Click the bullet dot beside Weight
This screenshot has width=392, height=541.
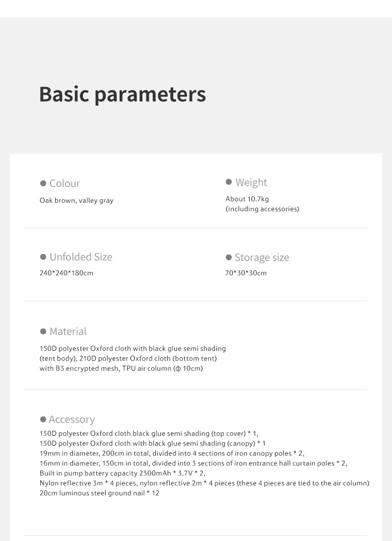[x=229, y=182]
